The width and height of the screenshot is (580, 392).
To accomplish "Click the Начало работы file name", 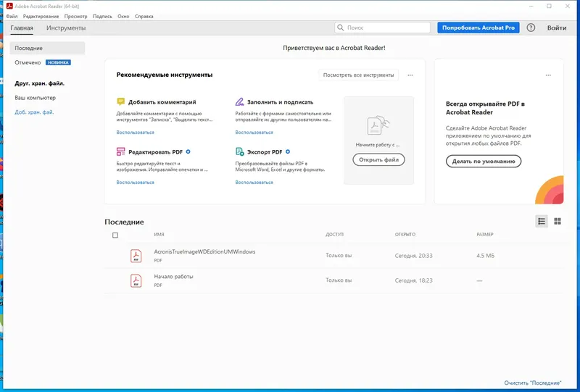I will click(173, 277).
